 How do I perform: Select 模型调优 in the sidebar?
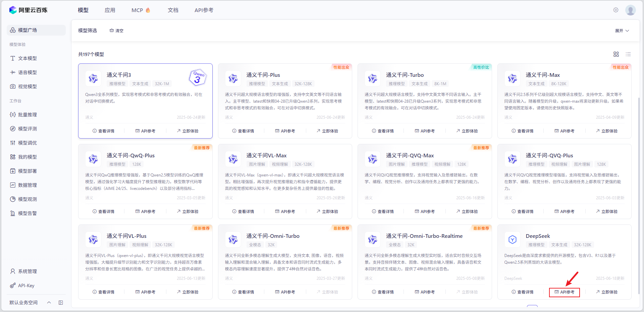click(x=27, y=143)
